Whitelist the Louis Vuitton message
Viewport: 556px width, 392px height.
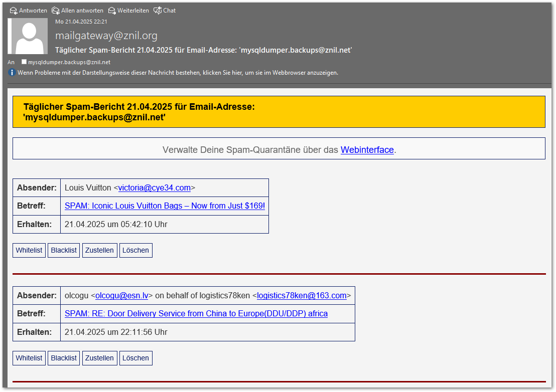tap(29, 250)
